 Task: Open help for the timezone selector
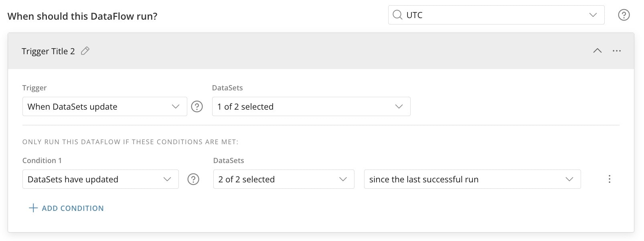(x=624, y=15)
